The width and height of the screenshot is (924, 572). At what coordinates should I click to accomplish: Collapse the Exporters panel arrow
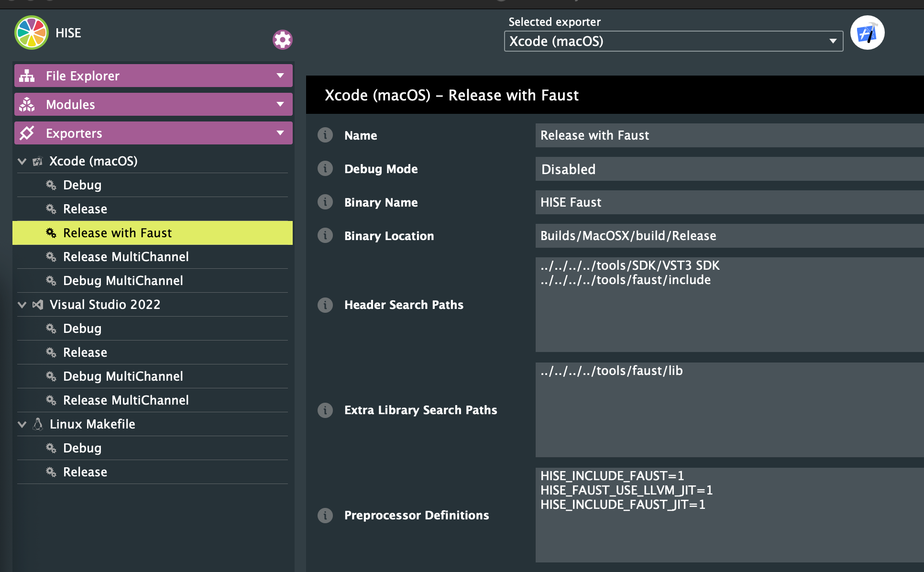click(x=280, y=133)
